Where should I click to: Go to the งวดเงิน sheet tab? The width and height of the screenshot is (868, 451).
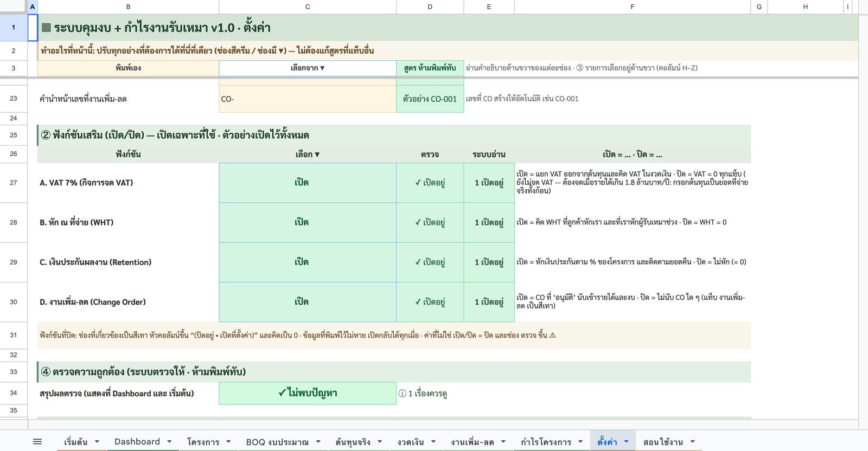click(411, 442)
